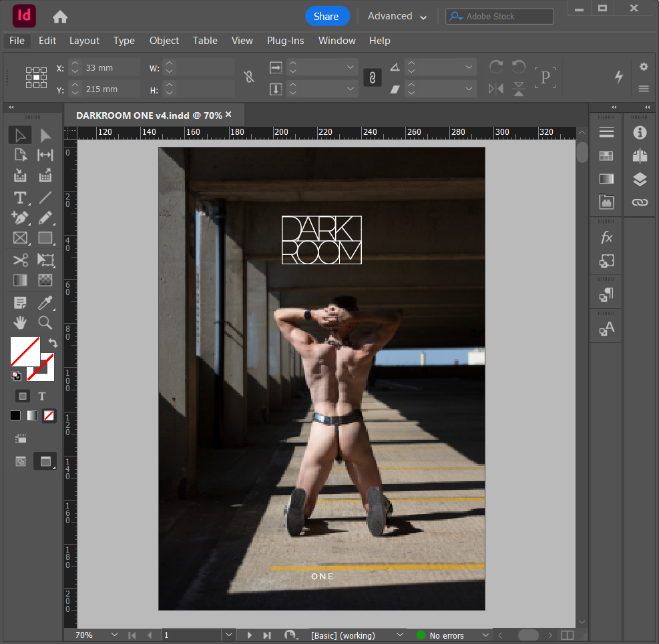659x644 pixels.
Task: Open the Plug-Ins menu
Action: tap(285, 41)
